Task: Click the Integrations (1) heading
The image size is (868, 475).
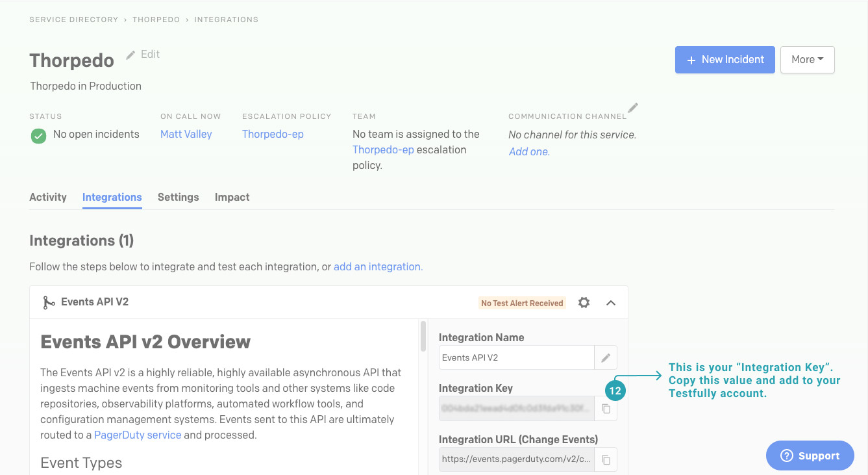Action: point(82,240)
